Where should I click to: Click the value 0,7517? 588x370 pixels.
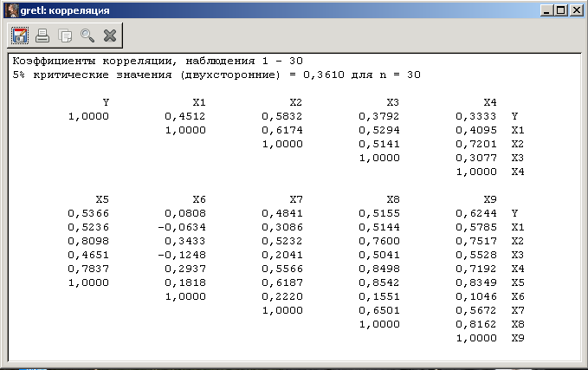tap(476, 241)
